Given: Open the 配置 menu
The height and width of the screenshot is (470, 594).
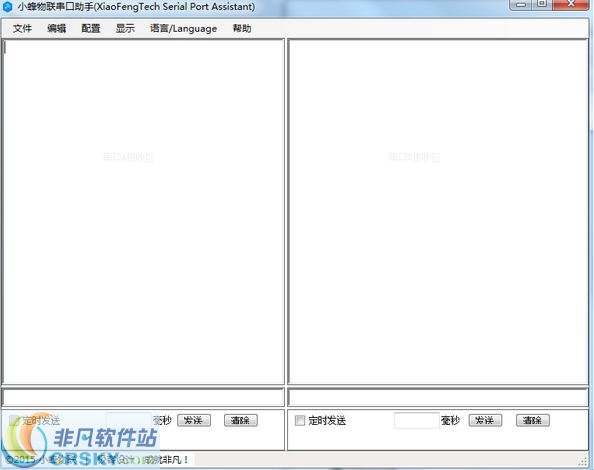Looking at the screenshot, I should point(91,28).
